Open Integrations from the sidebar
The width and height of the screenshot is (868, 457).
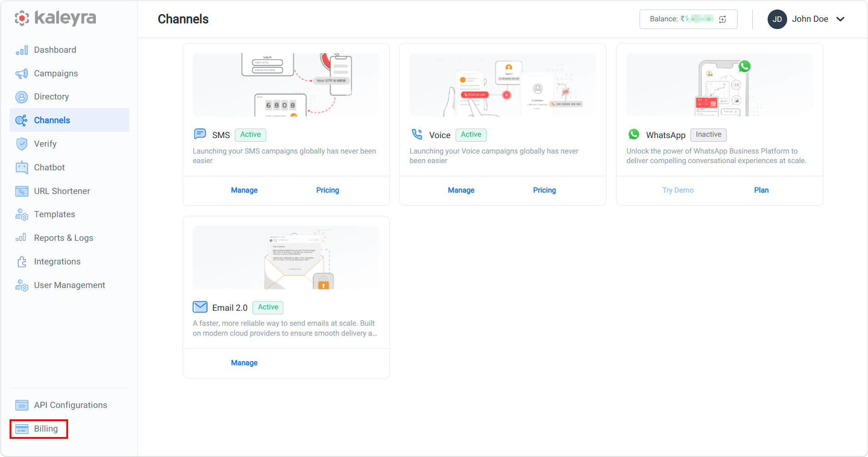point(69,262)
